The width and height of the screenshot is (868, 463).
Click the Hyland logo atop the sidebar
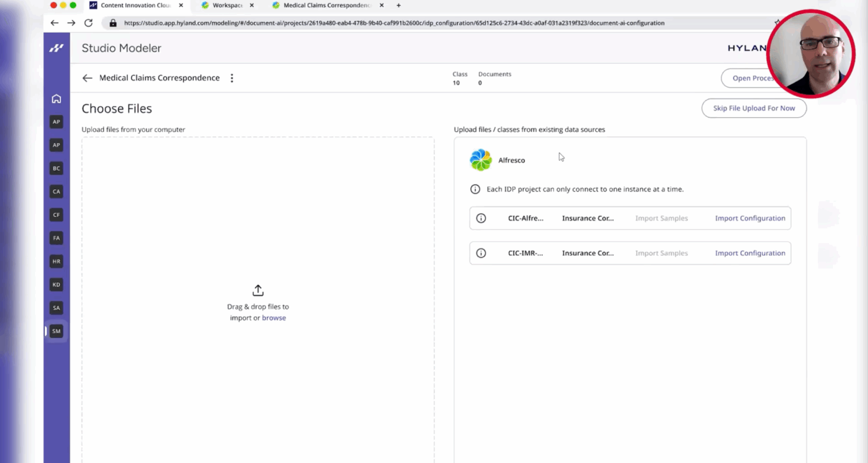57,49
